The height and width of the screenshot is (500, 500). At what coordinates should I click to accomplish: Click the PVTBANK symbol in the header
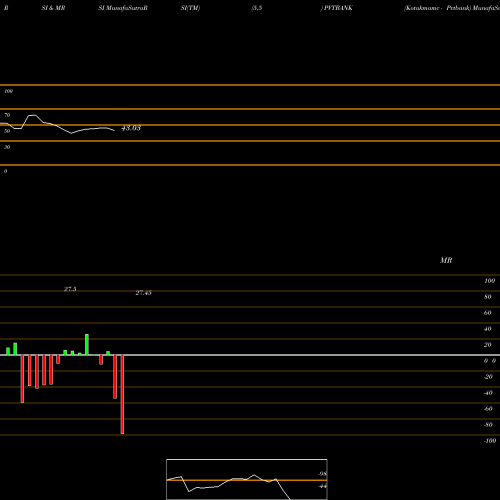click(x=338, y=8)
